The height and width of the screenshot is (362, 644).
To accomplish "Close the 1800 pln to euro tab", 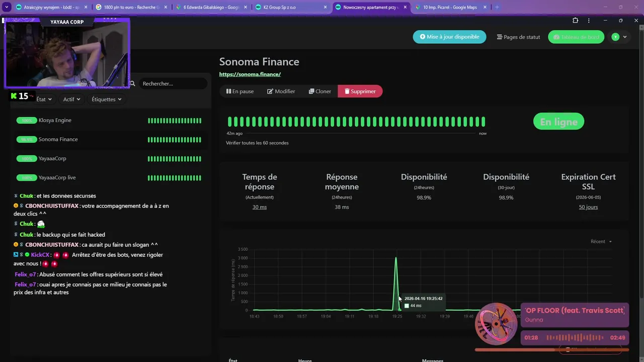I will pyautogui.click(x=166, y=8).
